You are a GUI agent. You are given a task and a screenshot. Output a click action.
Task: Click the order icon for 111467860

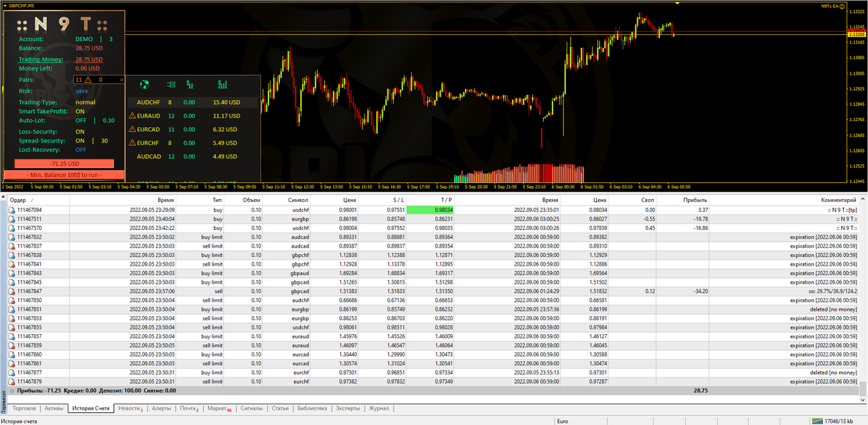[x=11, y=354]
